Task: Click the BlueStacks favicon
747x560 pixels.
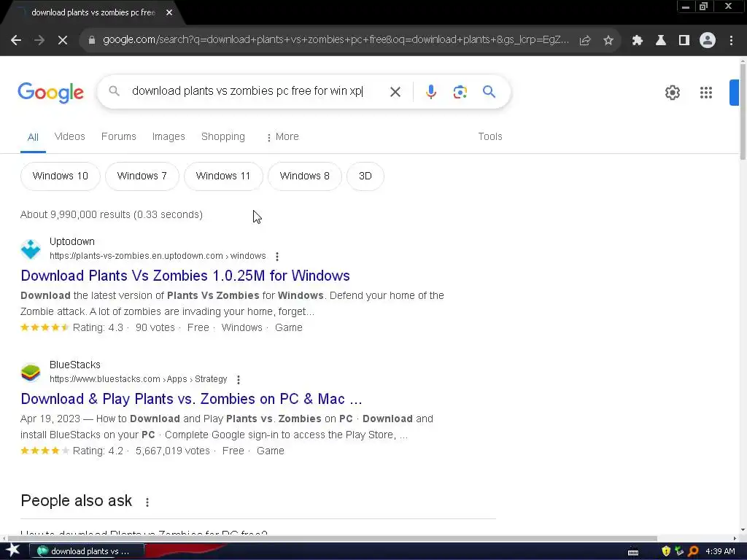Action: tap(31, 373)
